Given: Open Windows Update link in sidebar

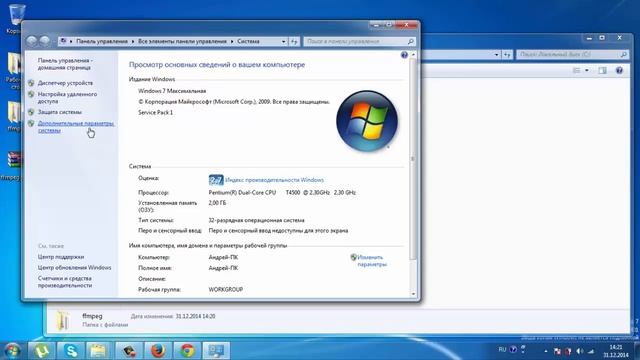Looking at the screenshot, I should pyautogui.click(x=74, y=268).
